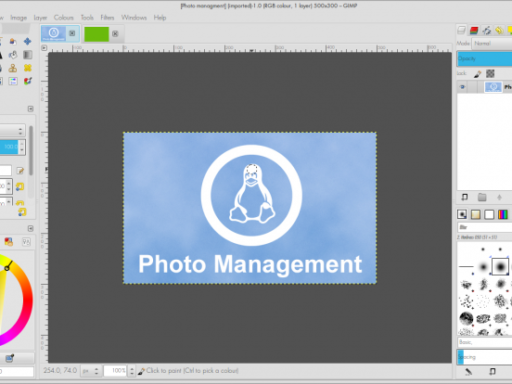Screen dimensions: 512x384
Task: Pick the toolbox icon below the Heal tool
Action: coord(28,81)
